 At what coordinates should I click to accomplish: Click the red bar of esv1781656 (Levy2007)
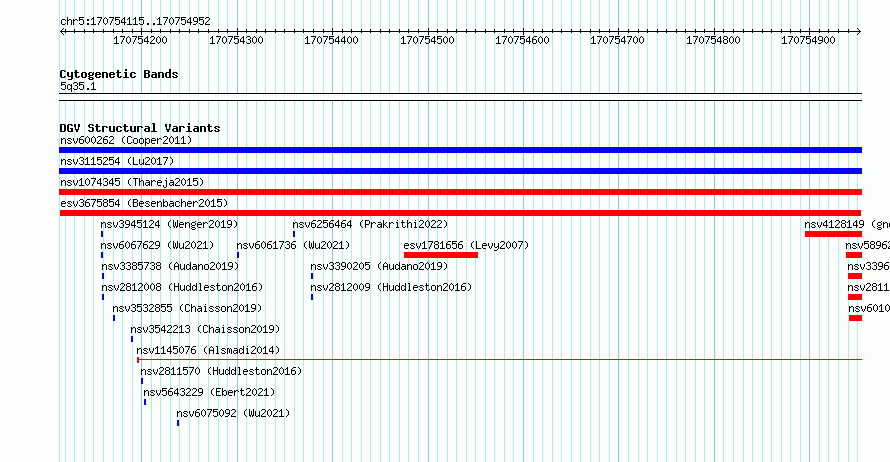tap(440, 255)
